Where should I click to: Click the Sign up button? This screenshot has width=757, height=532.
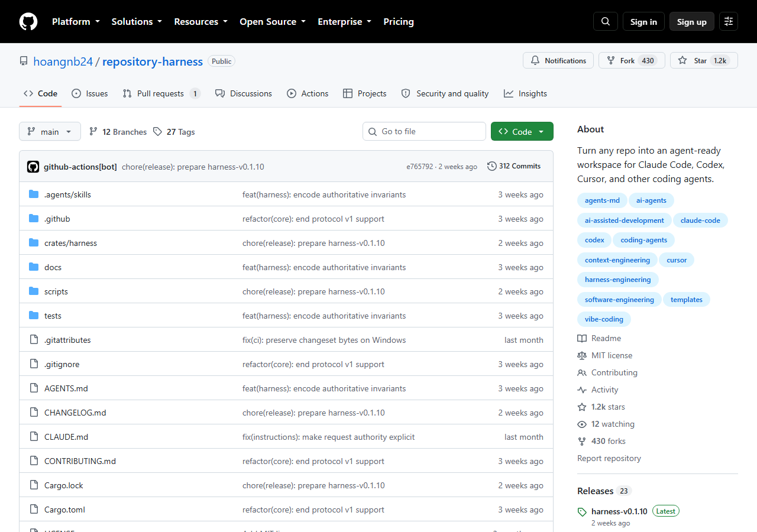coord(692,22)
